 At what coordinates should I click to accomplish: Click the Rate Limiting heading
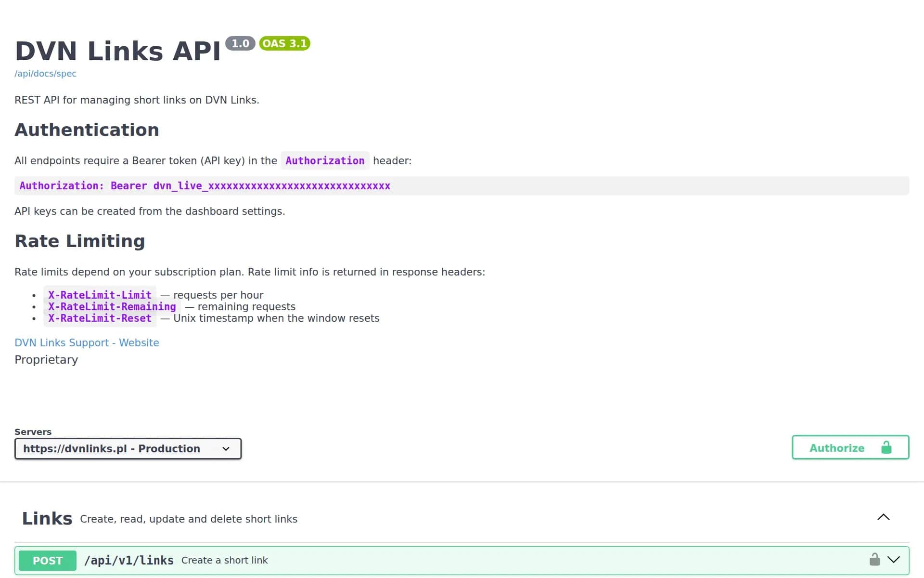tap(80, 241)
